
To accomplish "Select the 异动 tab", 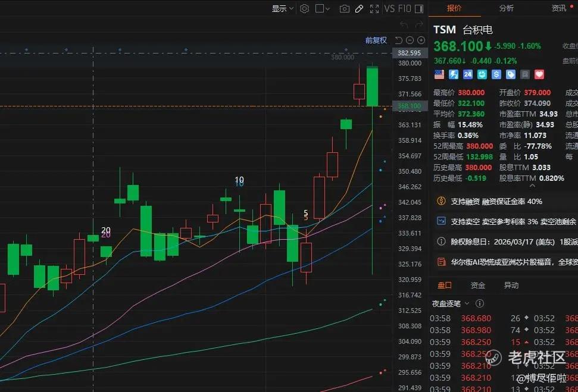I will pos(511,285).
